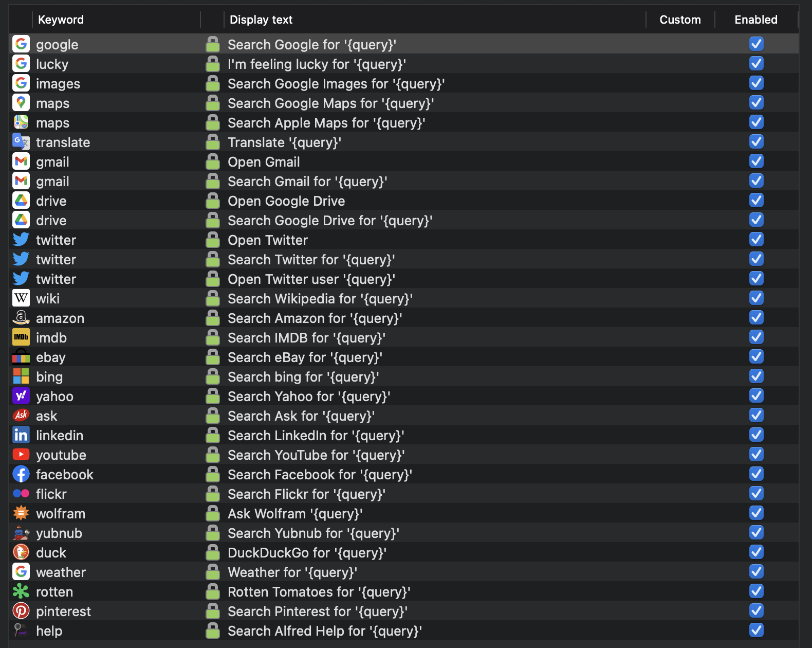Screen dimensions: 812x648
Task: Click the Rotten Tomatoes icon
Action: (21, 591)
